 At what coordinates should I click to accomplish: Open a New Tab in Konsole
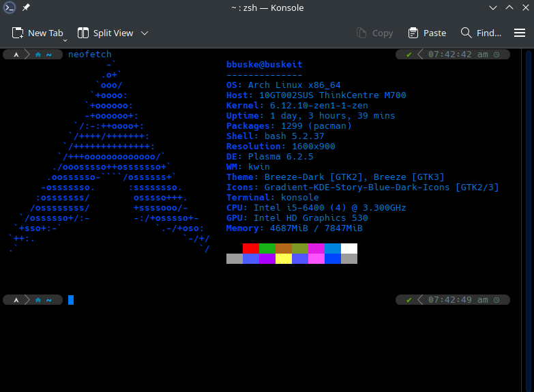click(x=38, y=33)
